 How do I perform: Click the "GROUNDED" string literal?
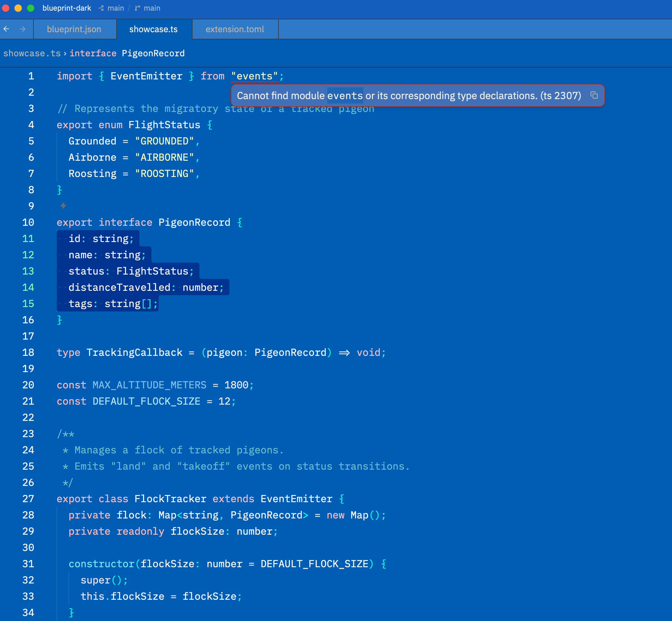click(x=164, y=141)
